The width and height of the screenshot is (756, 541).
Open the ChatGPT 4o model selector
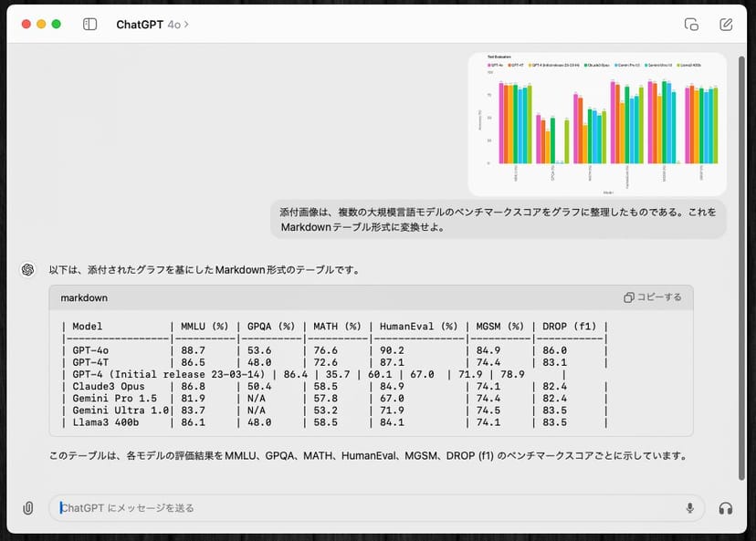(152, 25)
